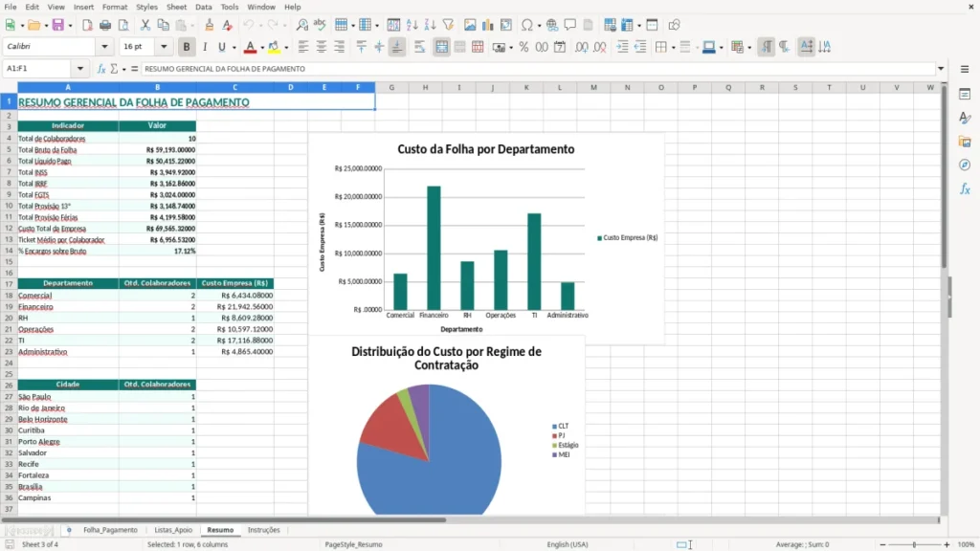This screenshot has height=551, width=980.
Task: Click into the formula input line
Action: (538, 69)
